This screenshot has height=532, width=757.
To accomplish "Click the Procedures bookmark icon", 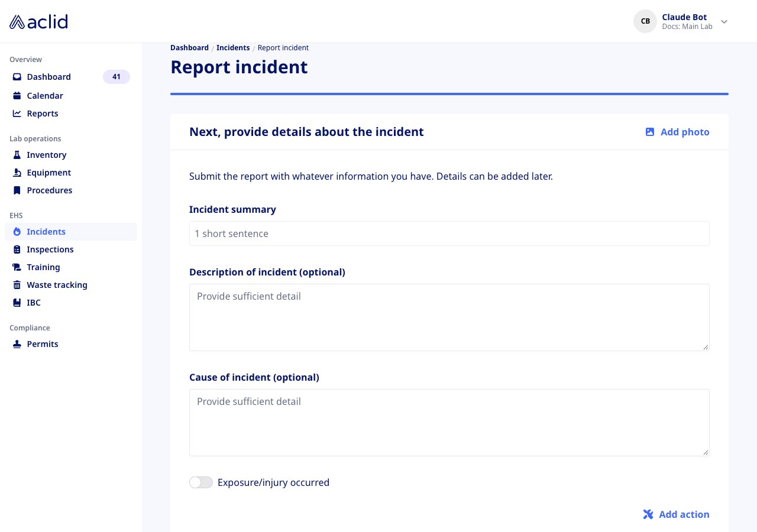I will pos(17,190).
